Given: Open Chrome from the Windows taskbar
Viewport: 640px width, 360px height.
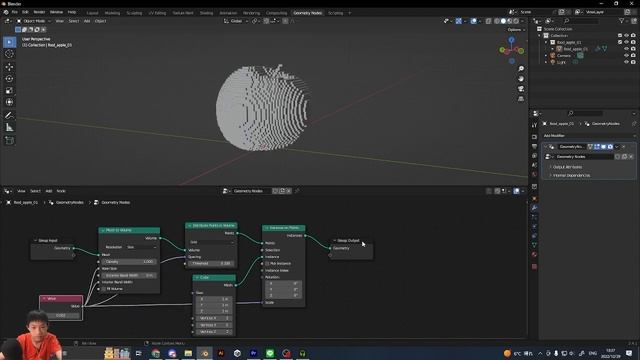Looking at the screenshot, I should pos(156,353).
